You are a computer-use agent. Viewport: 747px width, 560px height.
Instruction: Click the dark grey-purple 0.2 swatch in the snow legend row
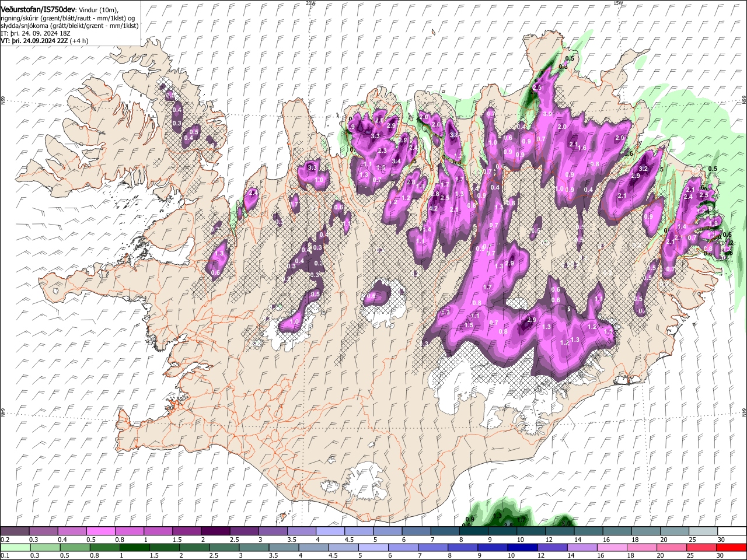[x=15, y=531]
